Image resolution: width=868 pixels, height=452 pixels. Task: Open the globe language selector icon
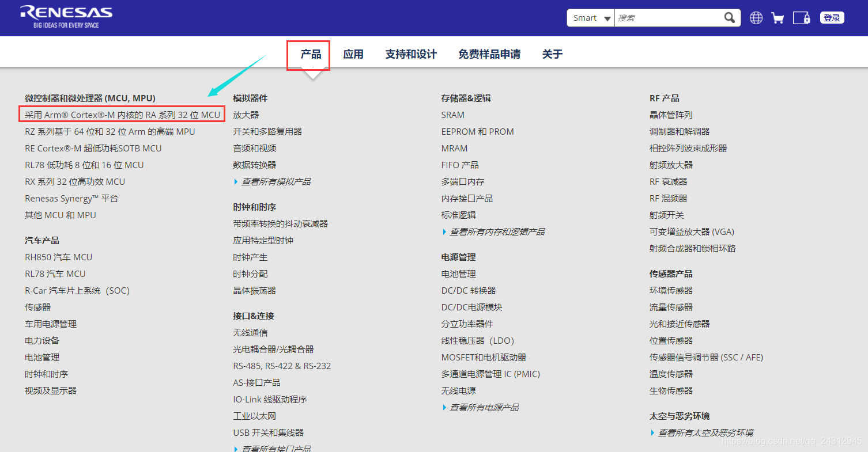point(755,17)
